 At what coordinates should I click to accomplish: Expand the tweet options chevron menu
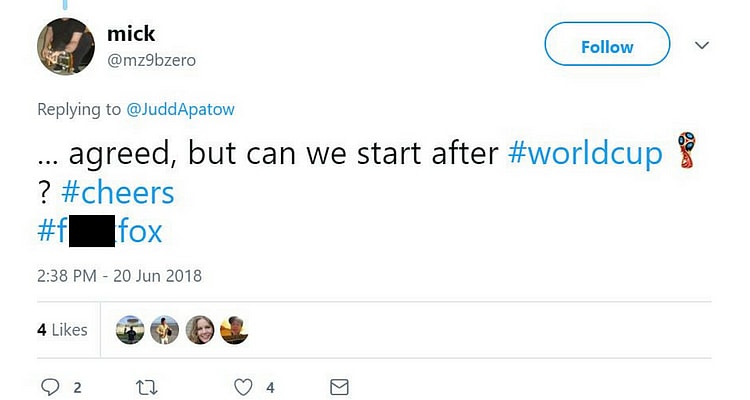(x=702, y=46)
